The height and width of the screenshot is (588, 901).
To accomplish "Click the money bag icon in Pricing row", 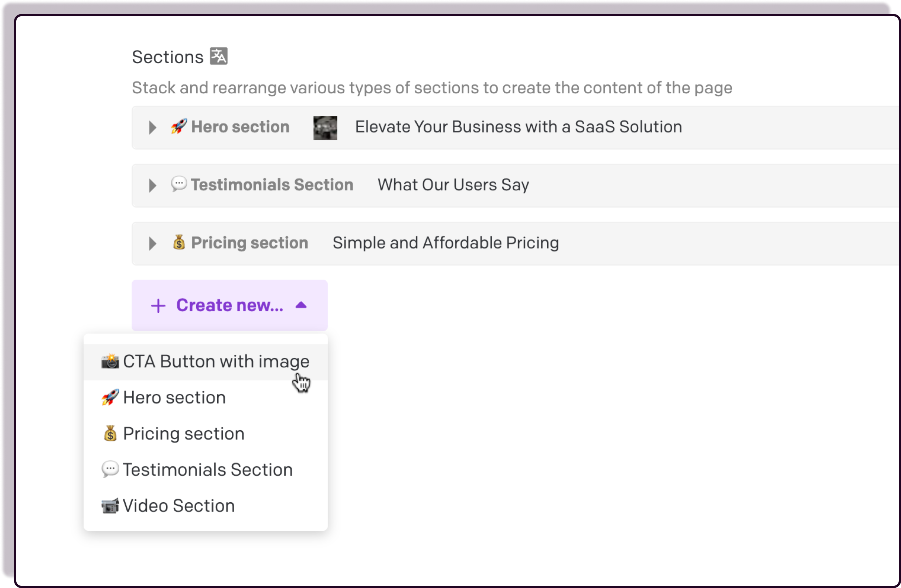I will click(x=179, y=243).
